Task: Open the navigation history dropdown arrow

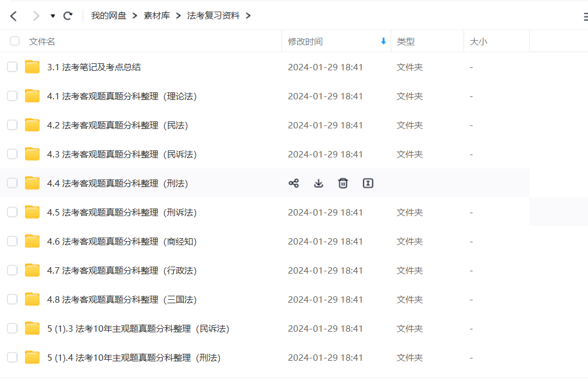Action: pos(53,16)
